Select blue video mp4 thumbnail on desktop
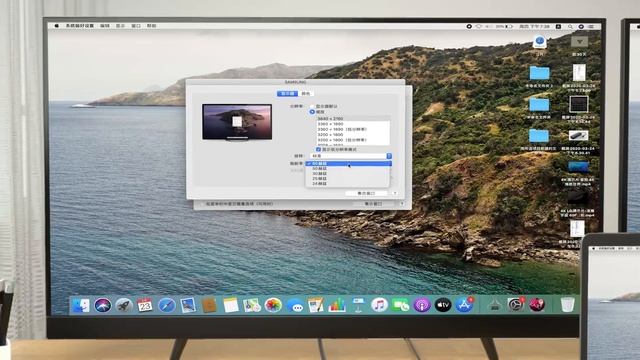This screenshot has width=640, height=360. (578, 167)
